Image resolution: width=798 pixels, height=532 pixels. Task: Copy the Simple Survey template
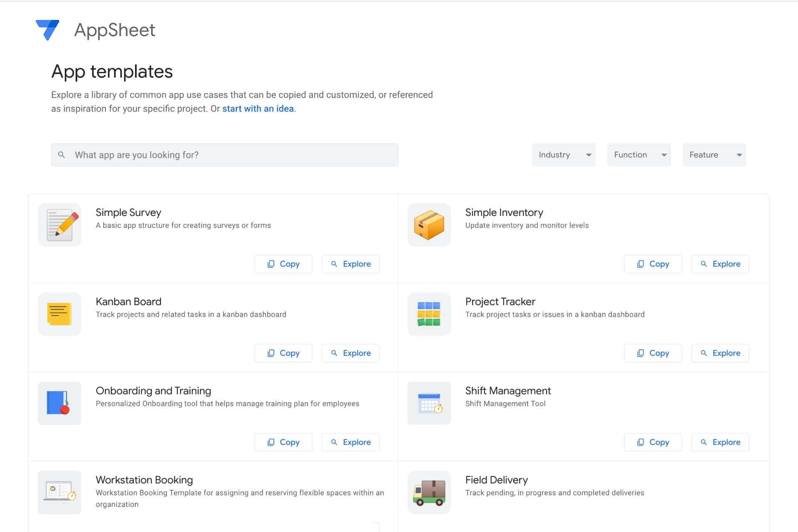point(283,264)
